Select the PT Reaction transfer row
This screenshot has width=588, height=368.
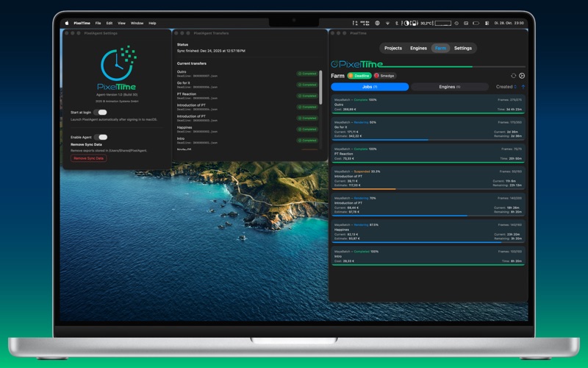247,96
